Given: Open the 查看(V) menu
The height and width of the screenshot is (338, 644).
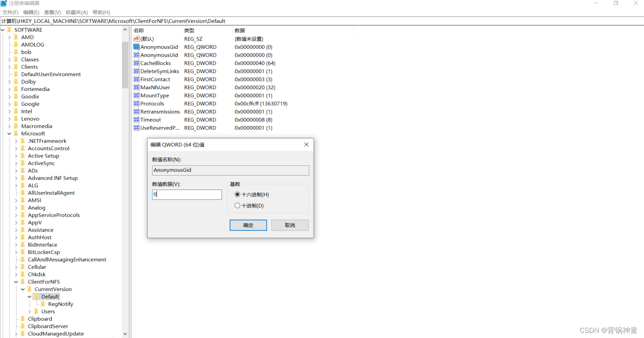Looking at the screenshot, I should coord(52,12).
